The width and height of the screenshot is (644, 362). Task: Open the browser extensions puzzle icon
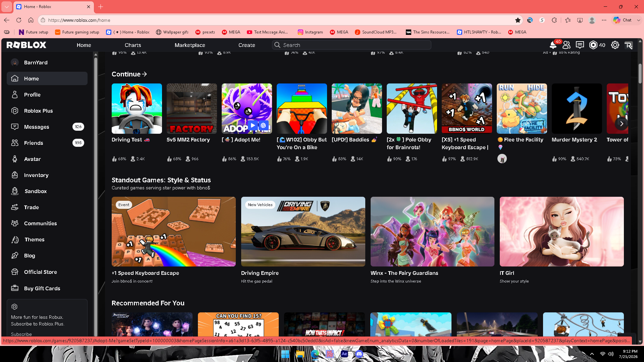tap(554, 20)
